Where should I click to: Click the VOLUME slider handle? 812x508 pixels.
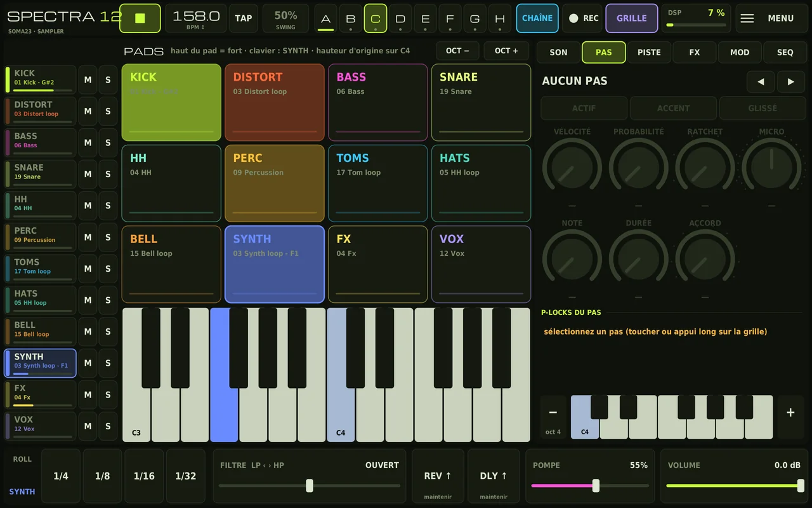(801, 486)
